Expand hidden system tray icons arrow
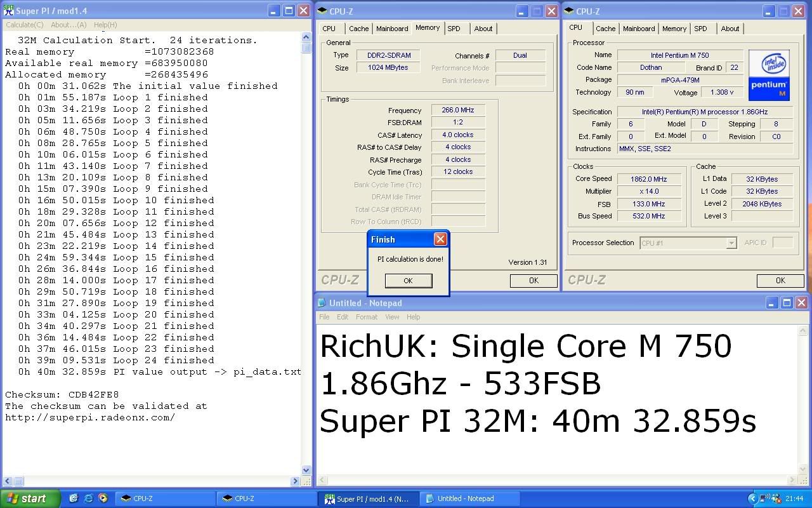The width and height of the screenshot is (812, 508). (x=753, y=498)
